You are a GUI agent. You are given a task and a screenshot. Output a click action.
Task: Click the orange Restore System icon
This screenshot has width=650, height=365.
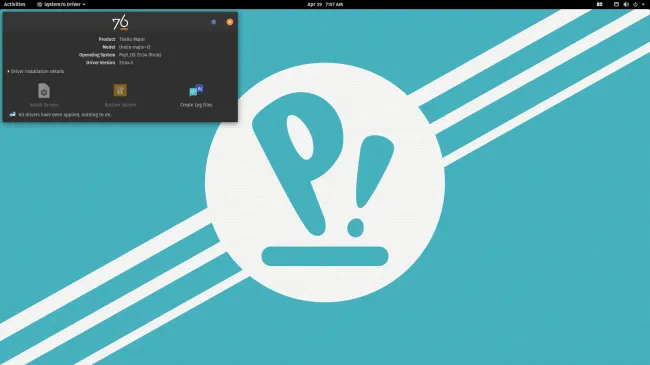pos(120,90)
